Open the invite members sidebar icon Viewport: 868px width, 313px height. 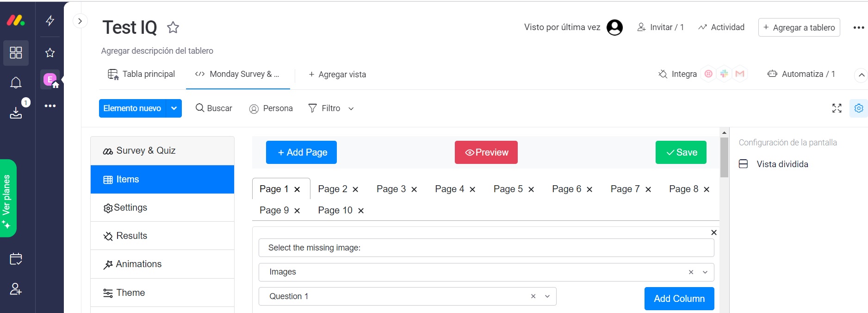[16, 289]
